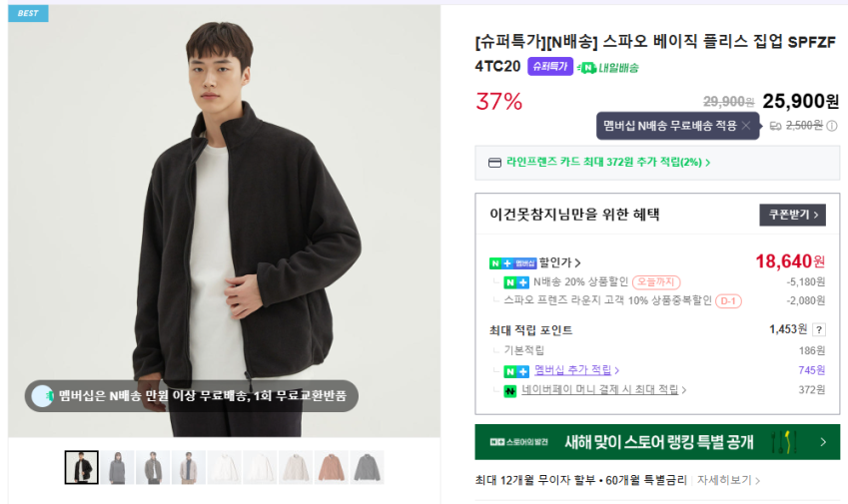Viewport: 848px width, 504px height.
Task: Select the model in gray turtleneck thumbnail
Action: [118, 467]
